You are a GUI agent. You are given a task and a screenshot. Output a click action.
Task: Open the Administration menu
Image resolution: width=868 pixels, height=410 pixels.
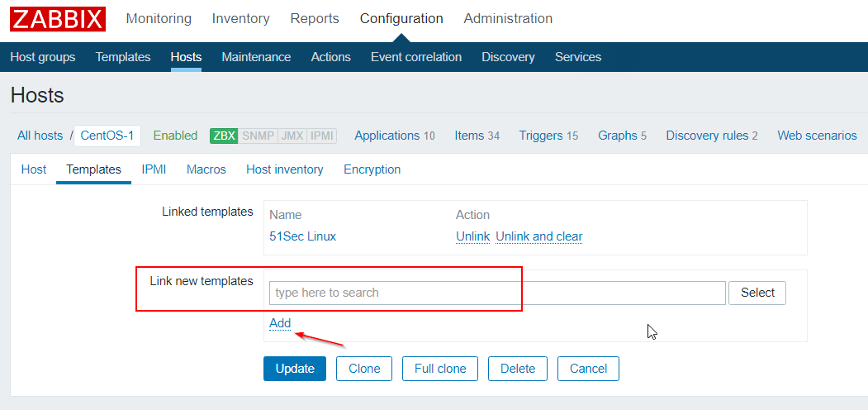[x=508, y=19]
